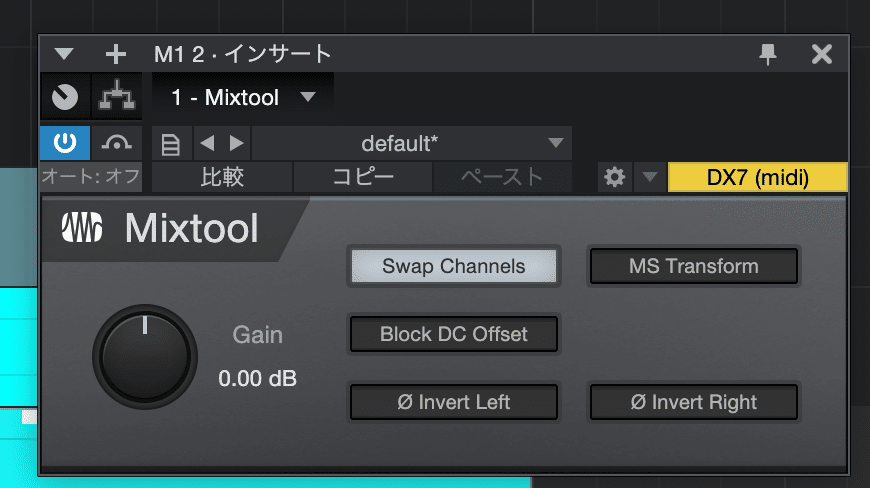Screen dimensions: 870x488
Task: Click the Gain knob
Action: [x=145, y=357]
